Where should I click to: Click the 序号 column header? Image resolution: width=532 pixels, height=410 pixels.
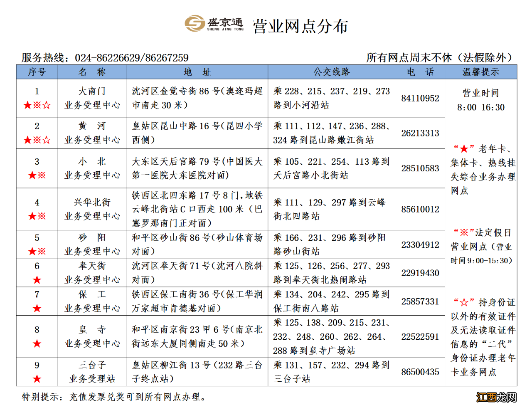[37, 72]
